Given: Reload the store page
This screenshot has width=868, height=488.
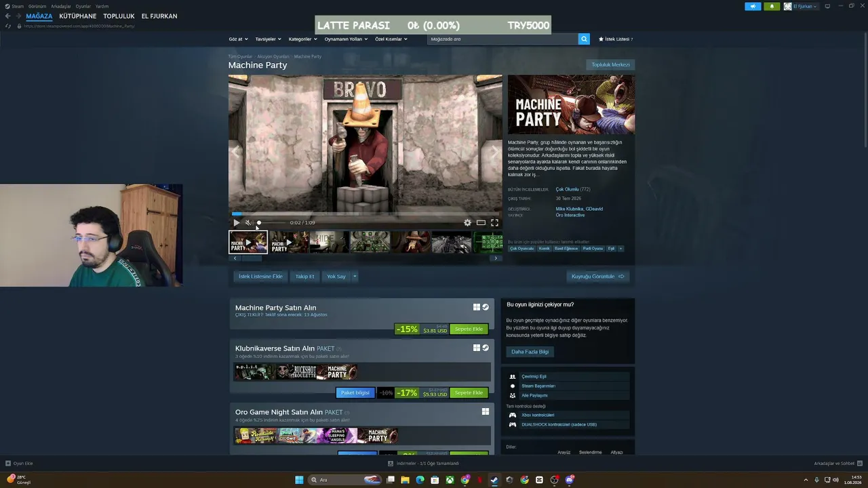Looking at the screenshot, I should [8, 26].
